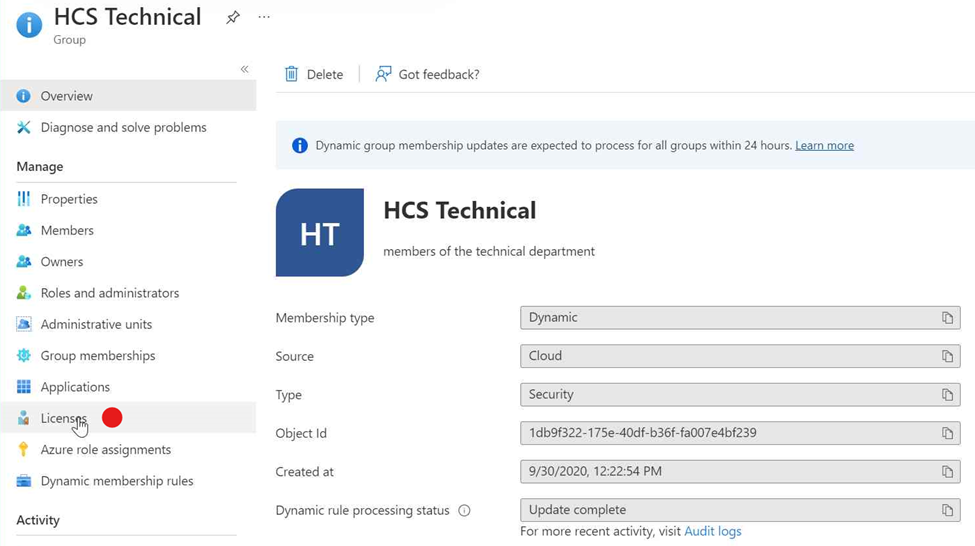Click the Members people icon
This screenshot has height=546, width=975.
pos(24,230)
